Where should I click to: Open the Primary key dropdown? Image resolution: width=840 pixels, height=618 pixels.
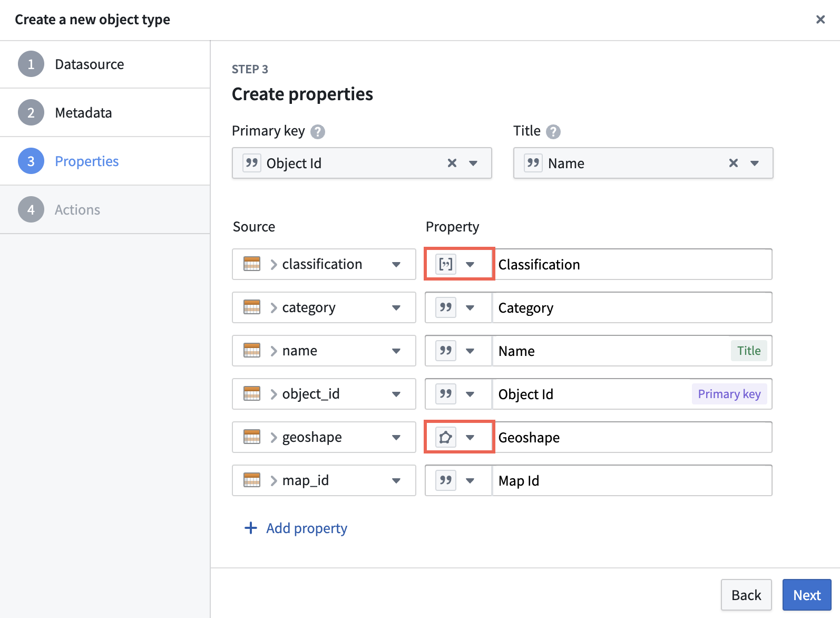click(473, 163)
